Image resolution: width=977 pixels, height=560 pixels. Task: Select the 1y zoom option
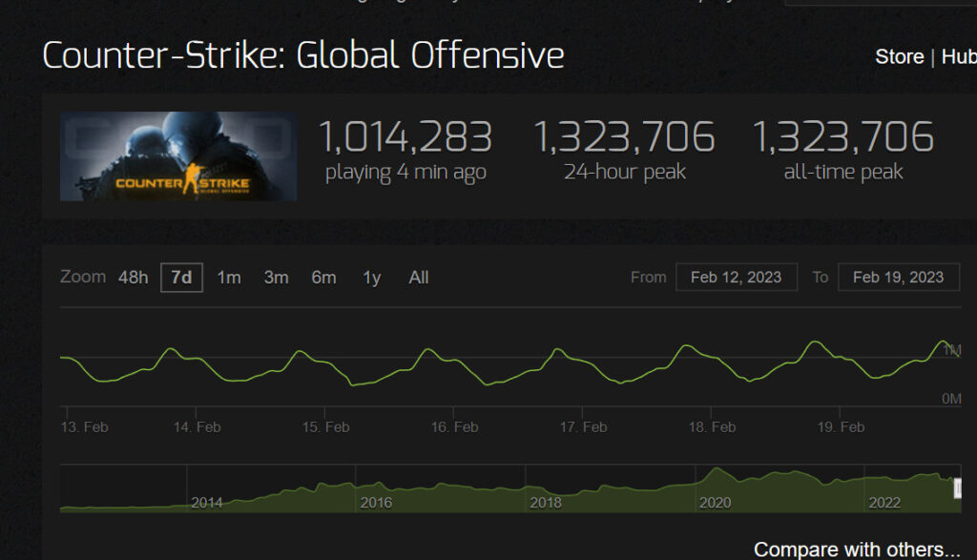click(x=371, y=278)
